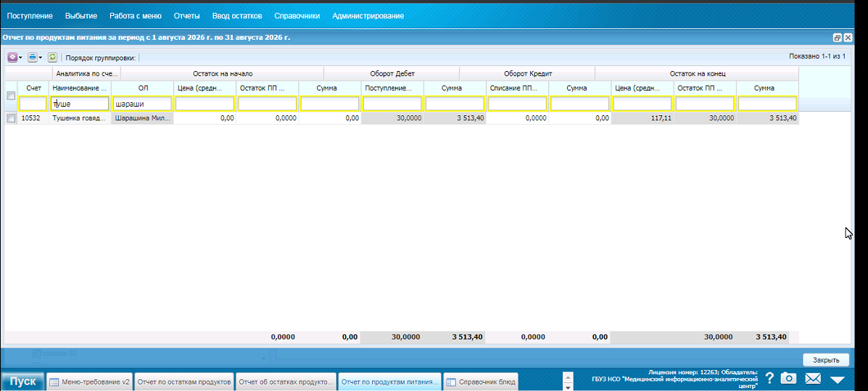Open the Работа с меню menu
Image resolution: width=868 pixels, height=391 pixels.
[135, 16]
